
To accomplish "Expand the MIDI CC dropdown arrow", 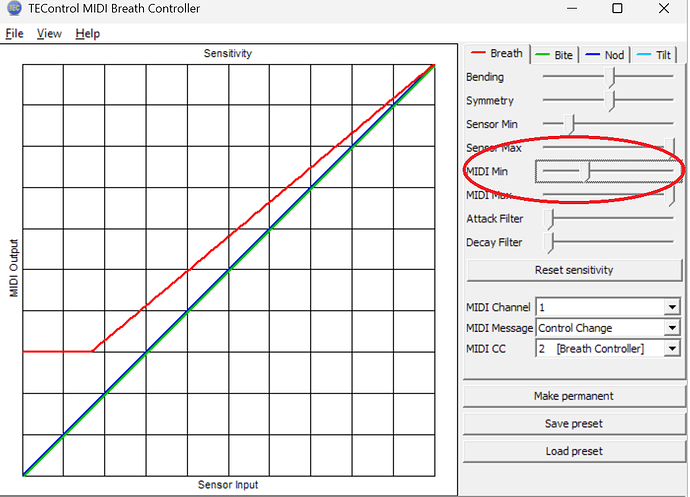I will (672, 349).
